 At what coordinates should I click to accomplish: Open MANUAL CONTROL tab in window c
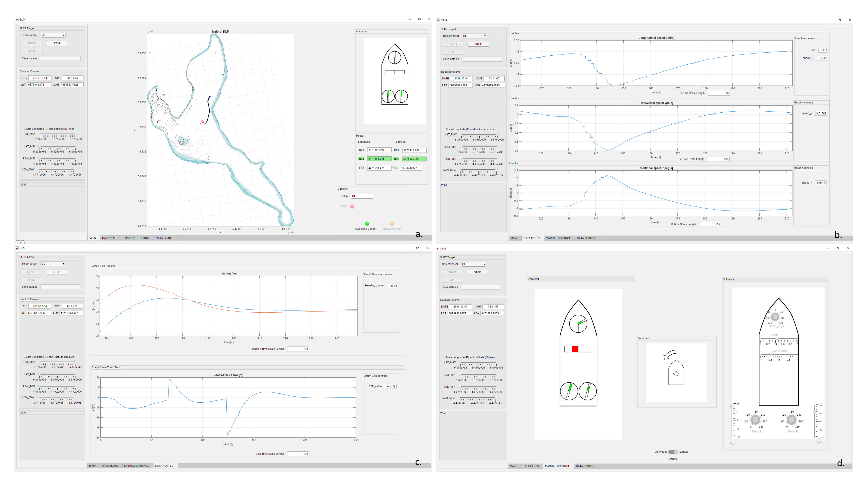(x=136, y=466)
